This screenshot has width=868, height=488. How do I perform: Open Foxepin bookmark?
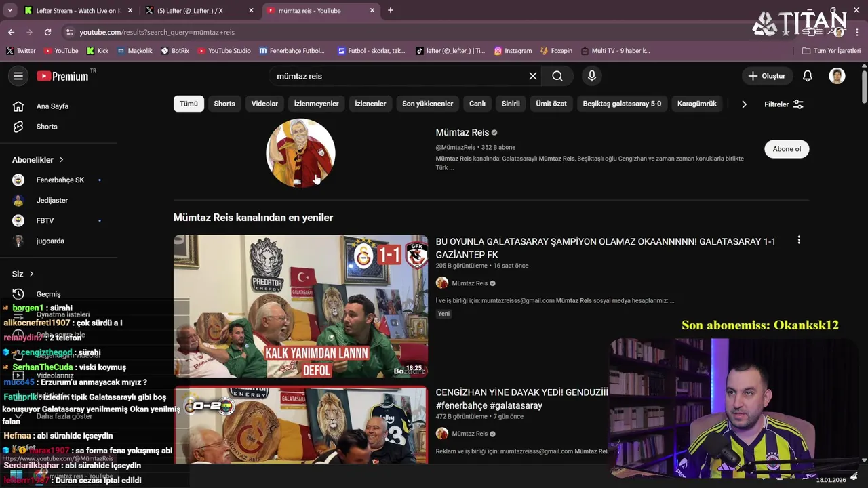tap(556, 51)
